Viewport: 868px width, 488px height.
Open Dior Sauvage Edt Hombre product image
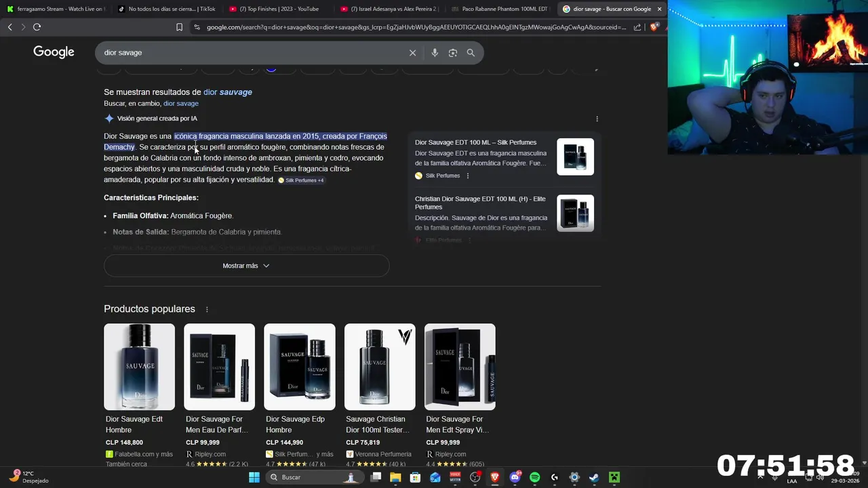pos(139,367)
